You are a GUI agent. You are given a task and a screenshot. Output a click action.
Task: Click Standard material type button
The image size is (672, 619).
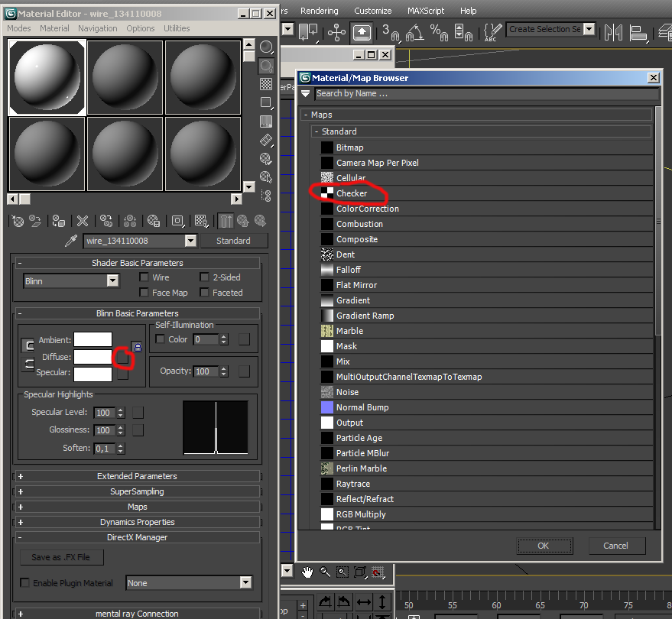point(234,241)
